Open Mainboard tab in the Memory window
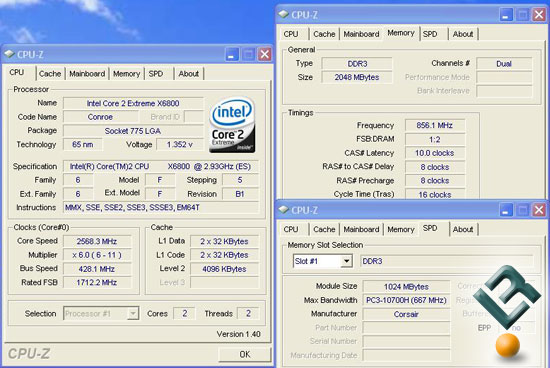This screenshot has height=368, width=550. tap(361, 34)
